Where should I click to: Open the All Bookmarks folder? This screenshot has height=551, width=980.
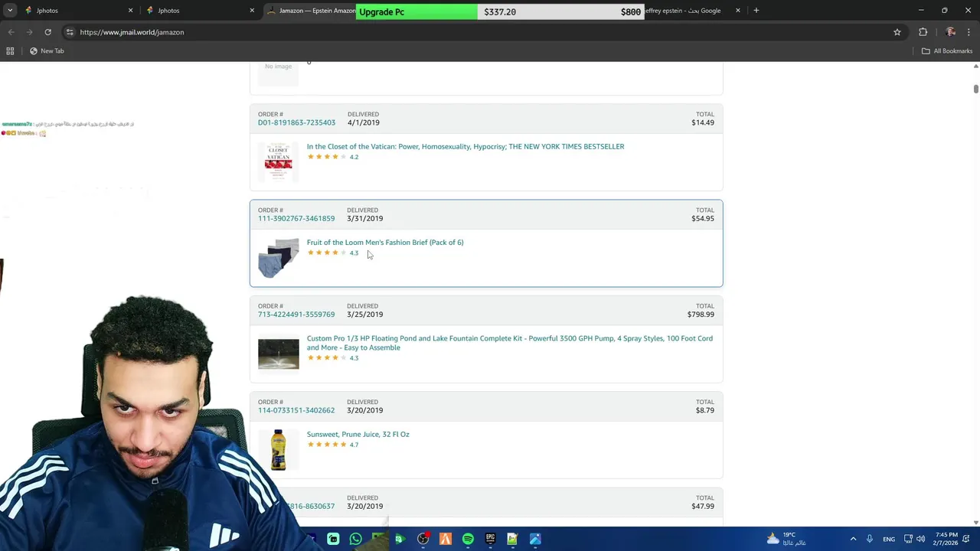click(947, 51)
